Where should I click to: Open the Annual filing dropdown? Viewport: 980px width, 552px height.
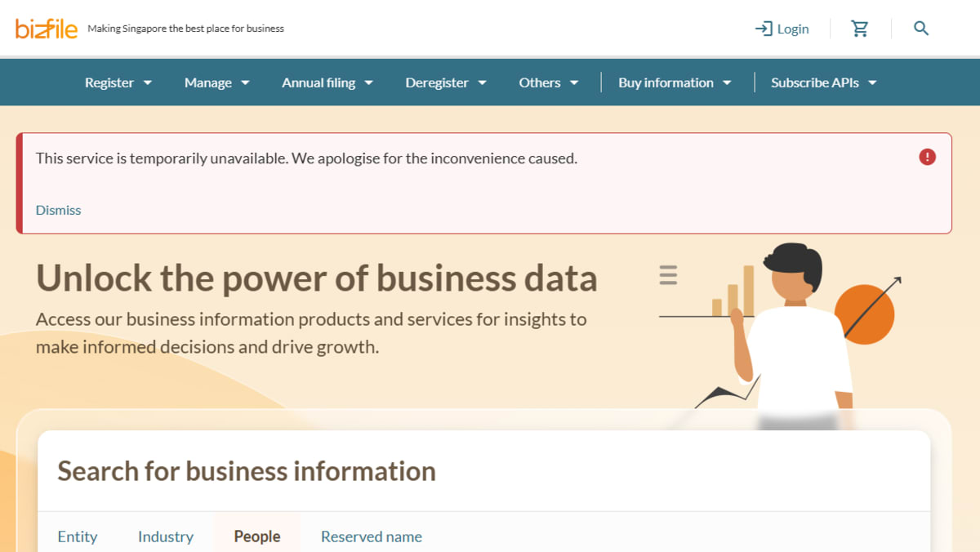327,82
